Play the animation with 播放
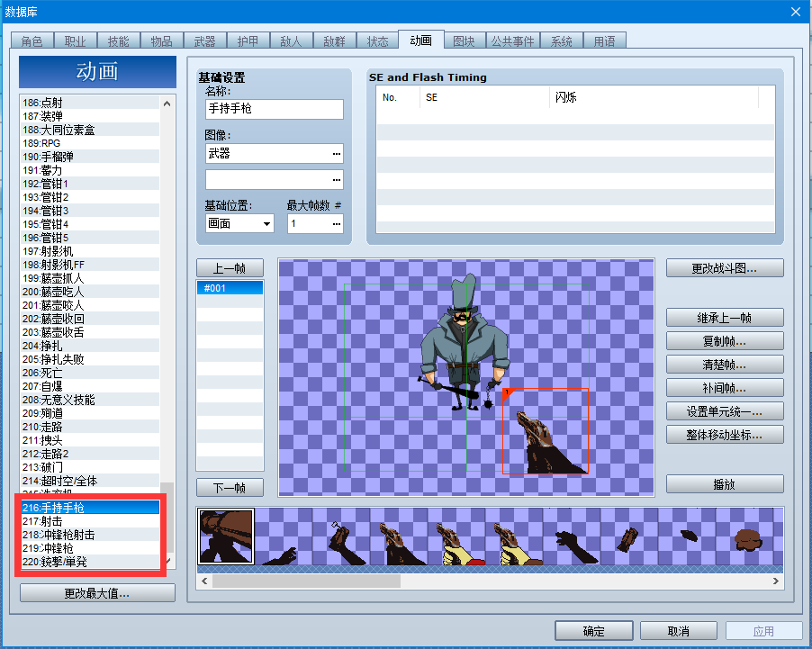The height and width of the screenshot is (649, 812). click(725, 484)
